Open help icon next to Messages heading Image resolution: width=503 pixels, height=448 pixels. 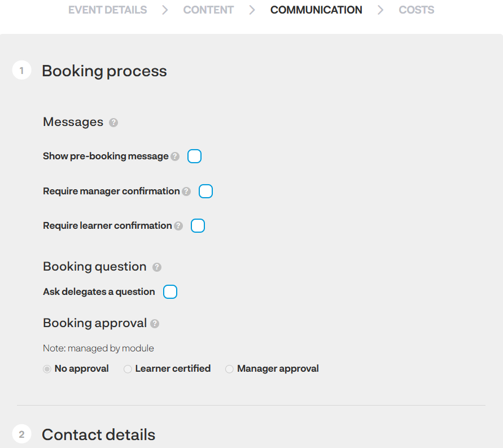tap(113, 123)
